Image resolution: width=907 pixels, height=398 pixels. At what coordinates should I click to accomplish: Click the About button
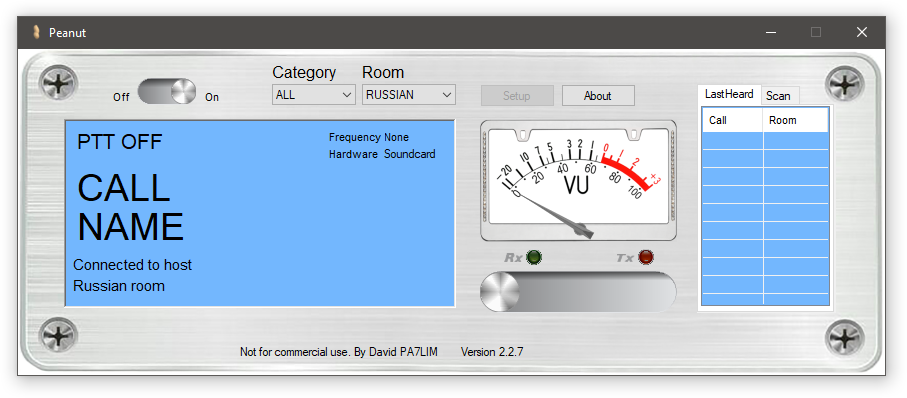tap(598, 96)
